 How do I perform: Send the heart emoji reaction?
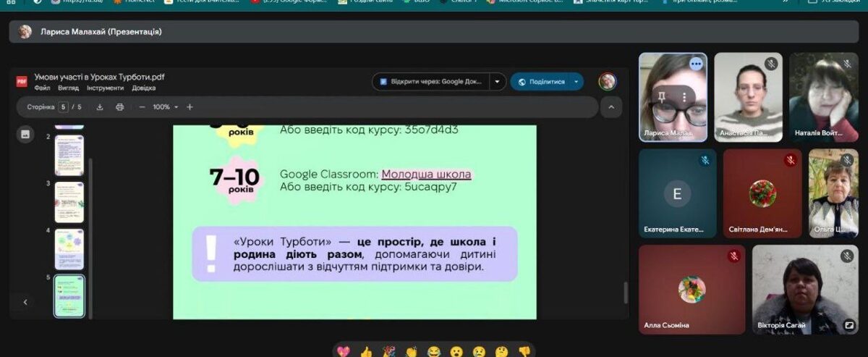tap(344, 351)
